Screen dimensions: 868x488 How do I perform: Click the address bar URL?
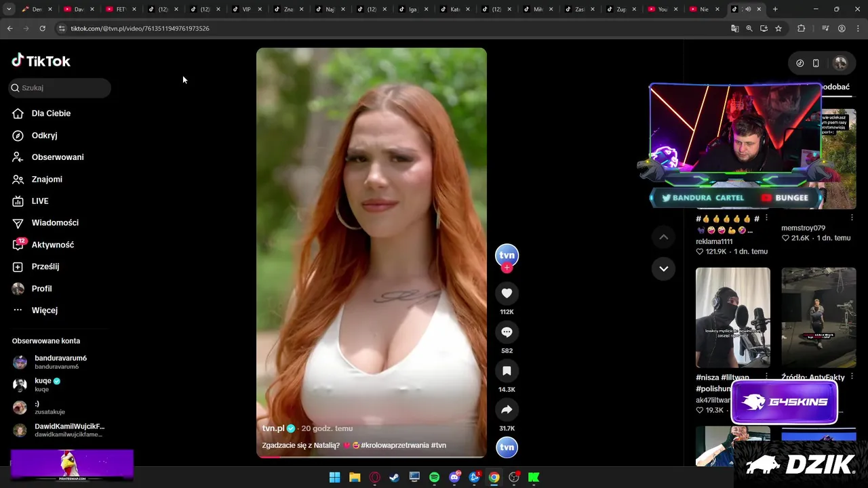pos(140,28)
